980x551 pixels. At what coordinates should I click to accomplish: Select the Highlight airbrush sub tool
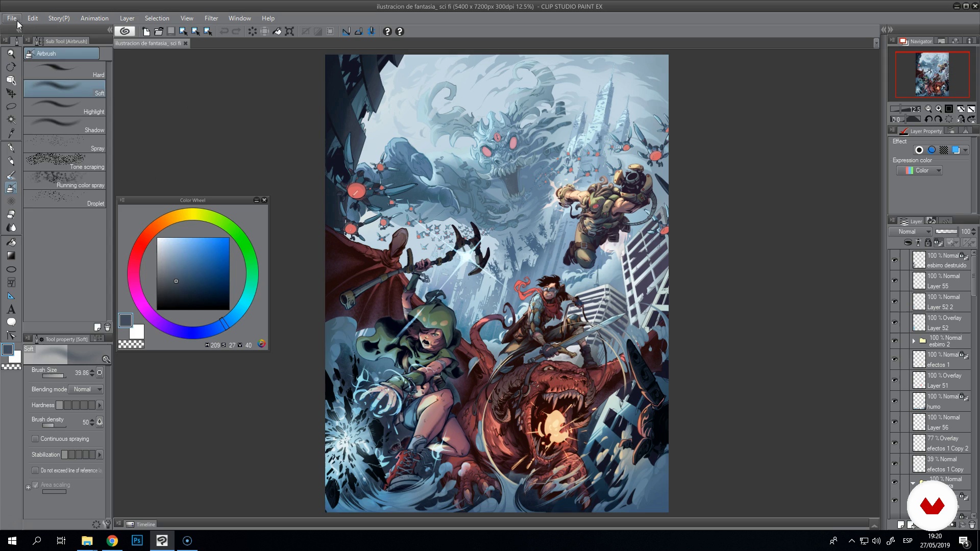(x=64, y=108)
